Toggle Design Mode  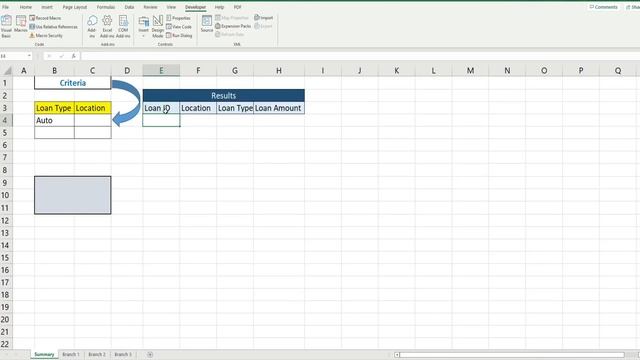click(x=158, y=27)
